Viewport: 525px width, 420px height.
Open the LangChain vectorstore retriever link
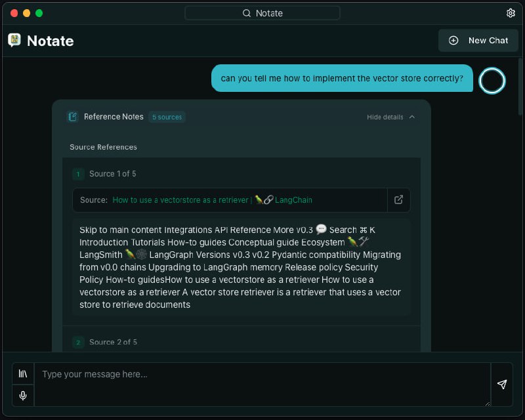pos(212,200)
